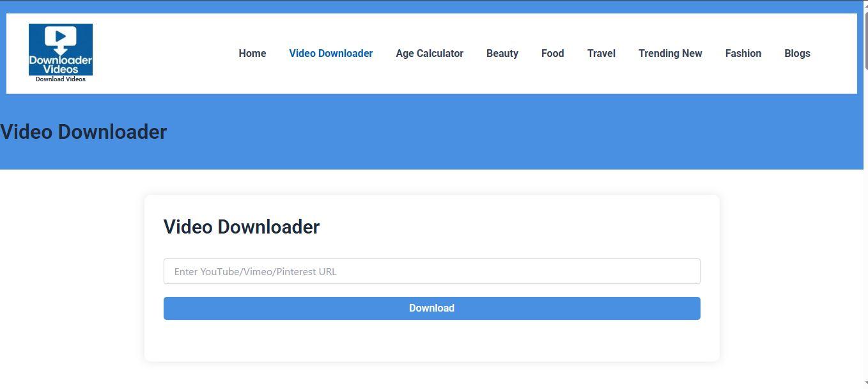Open the Trending New section

coord(670,53)
